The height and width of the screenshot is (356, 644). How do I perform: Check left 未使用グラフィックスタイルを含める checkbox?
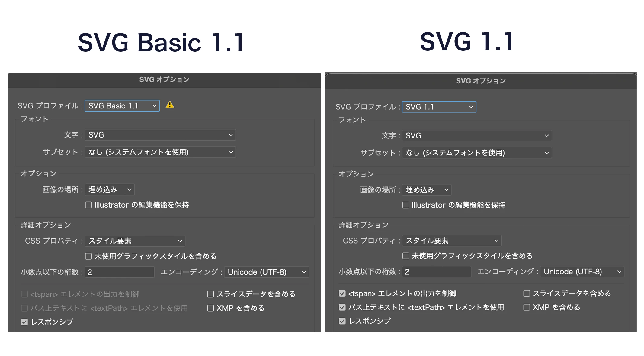(x=88, y=256)
